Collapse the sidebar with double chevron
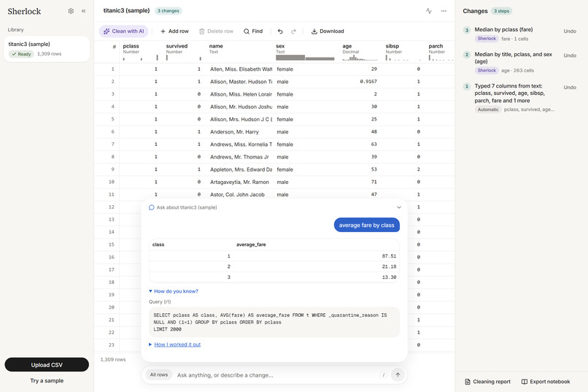Viewport: 588px width, 392px height. pyautogui.click(x=83, y=11)
